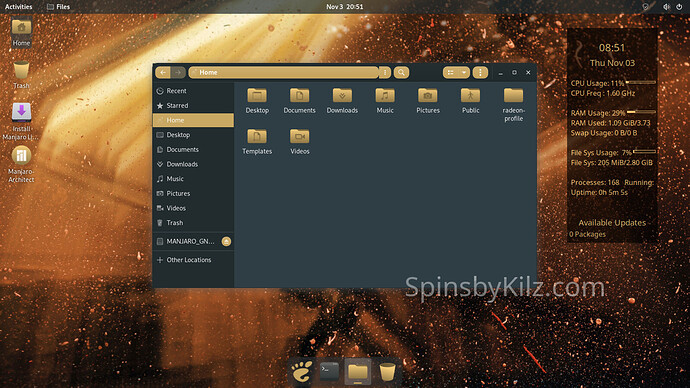
Task: Click the Manjaro-Architect desktop icon
Action: click(21, 165)
